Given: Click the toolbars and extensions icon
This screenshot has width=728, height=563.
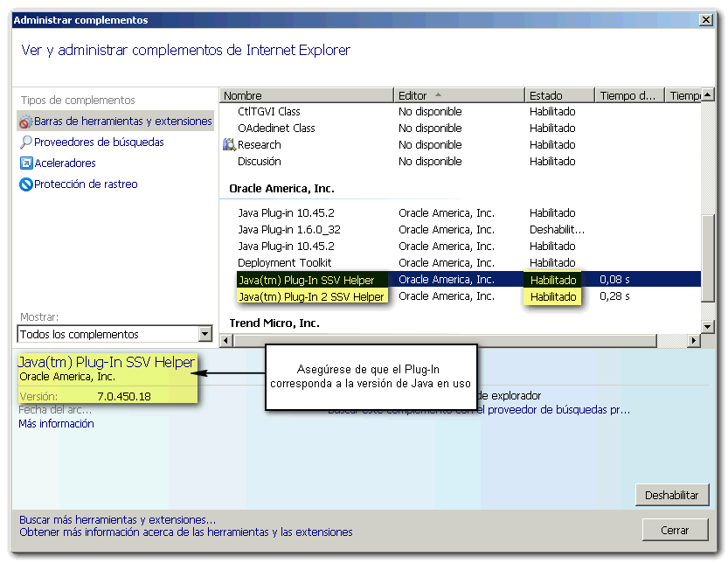Looking at the screenshot, I should pyautogui.click(x=25, y=122).
